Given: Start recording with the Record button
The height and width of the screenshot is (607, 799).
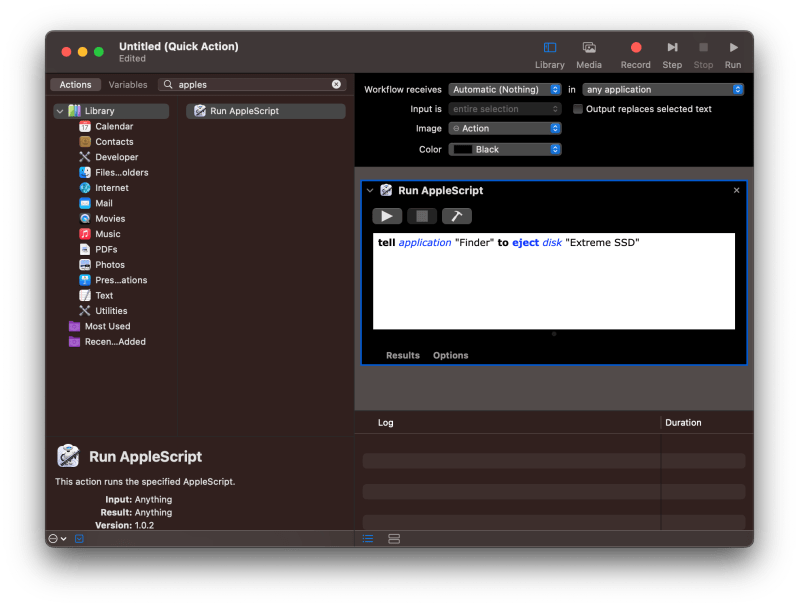Looking at the screenshot, I should [635, 55].
